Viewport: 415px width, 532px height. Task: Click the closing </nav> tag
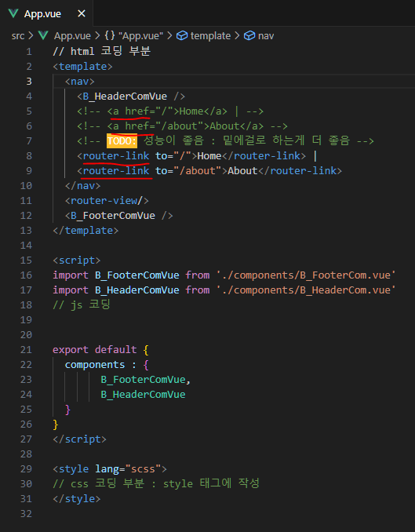pyautogui.click(x=83, y=186)
